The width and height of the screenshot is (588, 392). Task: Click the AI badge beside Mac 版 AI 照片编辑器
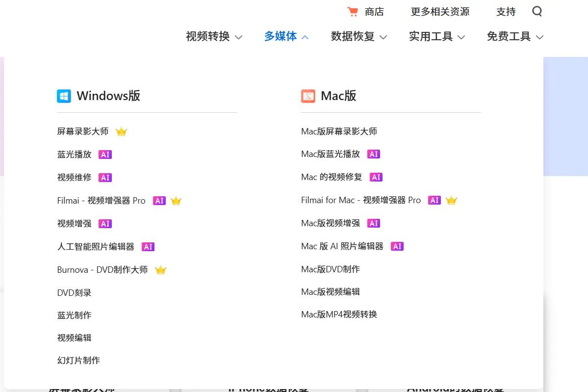click(397, 246)
